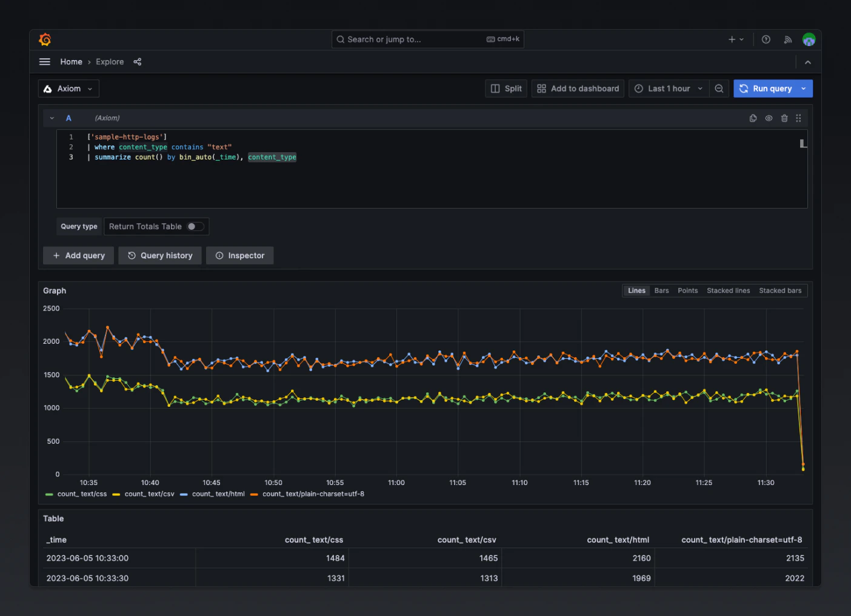Select the Stacked bars graph style
Screen dimensions: 851x616
tap(780, 291)
